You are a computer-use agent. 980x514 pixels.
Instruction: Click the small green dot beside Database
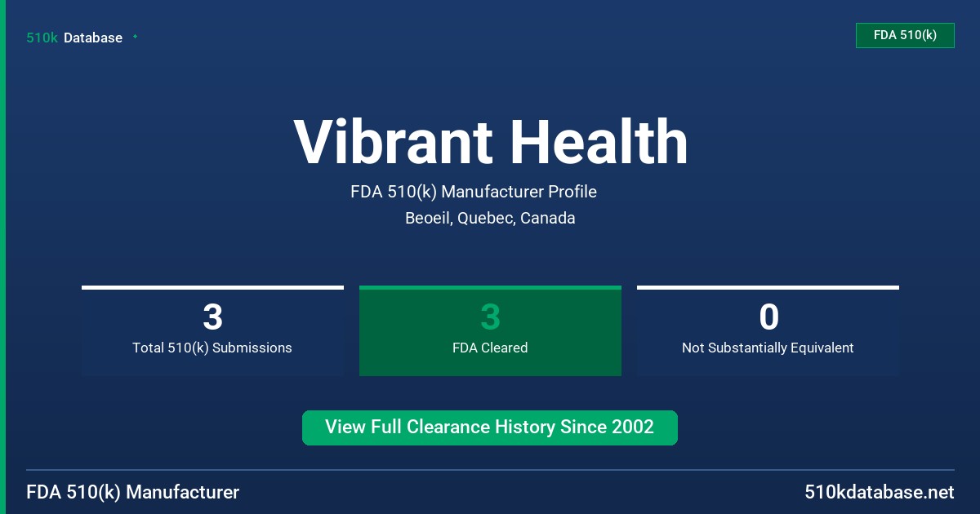click(135, 37)
